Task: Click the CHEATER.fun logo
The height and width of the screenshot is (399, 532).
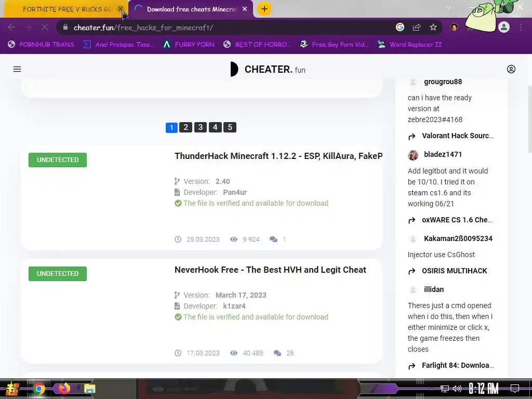Action: (x=268, y=69)
